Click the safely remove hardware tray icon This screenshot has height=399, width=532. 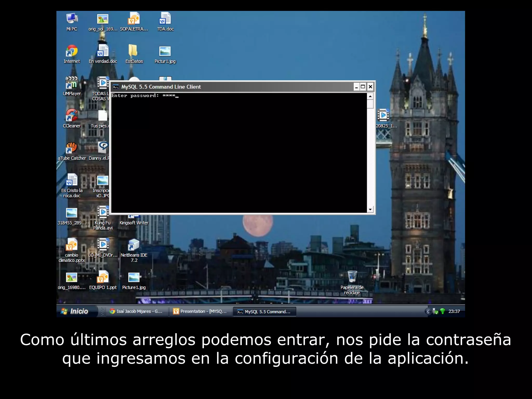(435, 311)
